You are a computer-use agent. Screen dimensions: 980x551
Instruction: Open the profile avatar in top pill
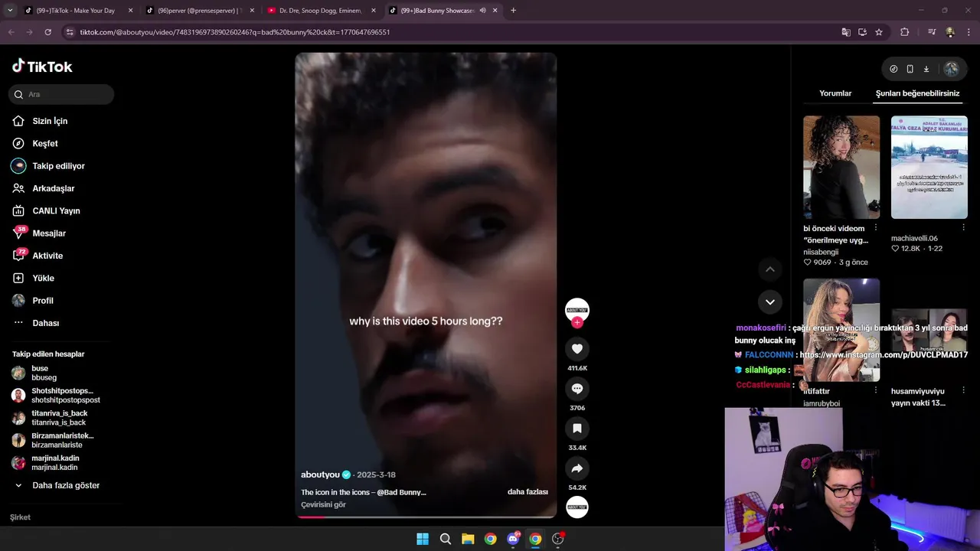click(951, 69)
